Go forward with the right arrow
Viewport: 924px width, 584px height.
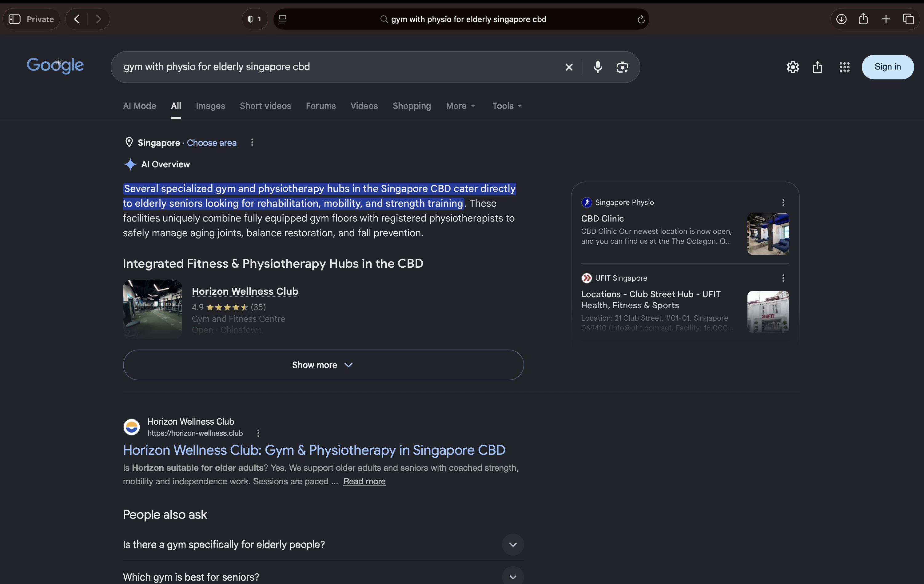99,19
